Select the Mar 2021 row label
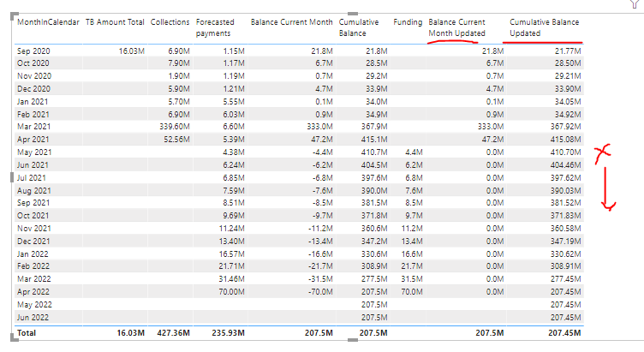Screen dimensions: 644x352 click(x=33, y=127)
